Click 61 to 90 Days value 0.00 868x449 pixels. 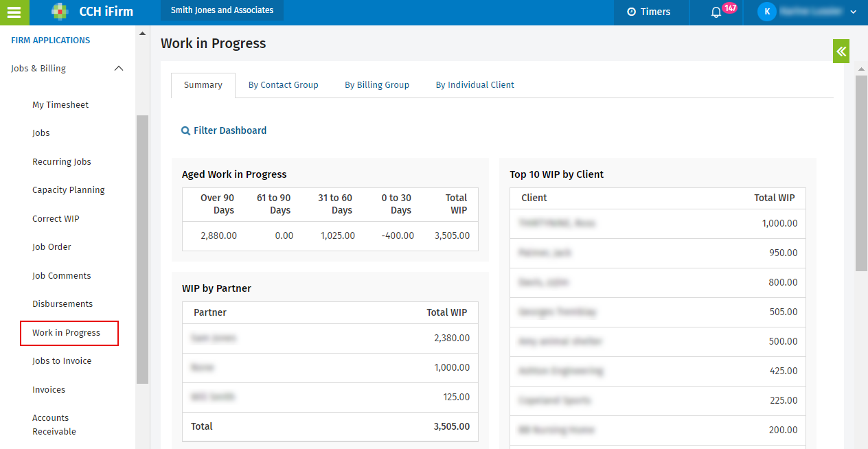click(284, 235)
